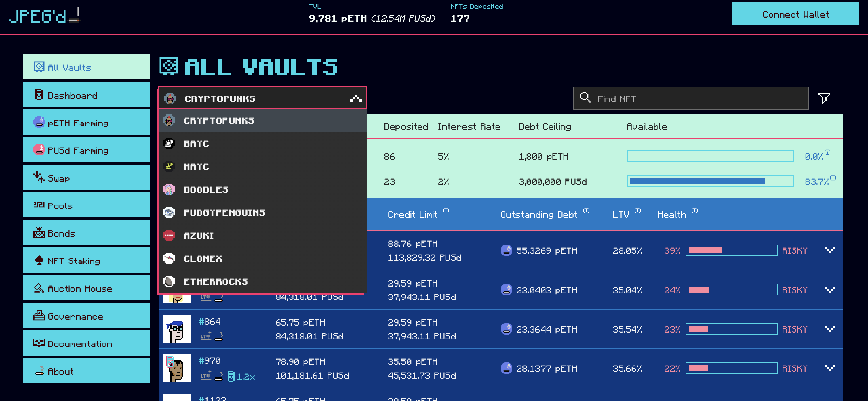
Task: Click the Credit Limit info icon
Action: coord(446,211)
